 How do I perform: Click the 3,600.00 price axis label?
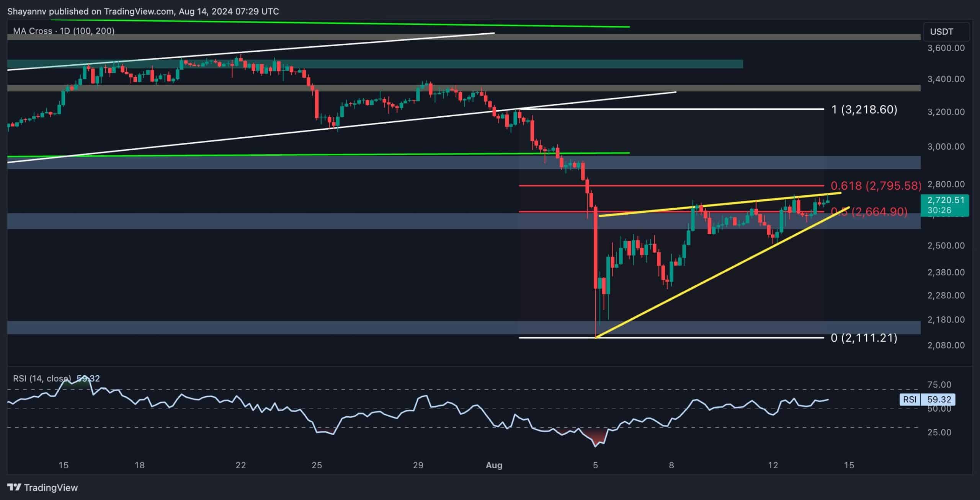tap(946, 48)
